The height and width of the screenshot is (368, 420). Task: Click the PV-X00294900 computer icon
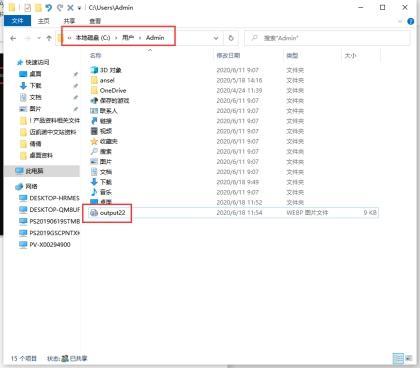tap(23, 245)
